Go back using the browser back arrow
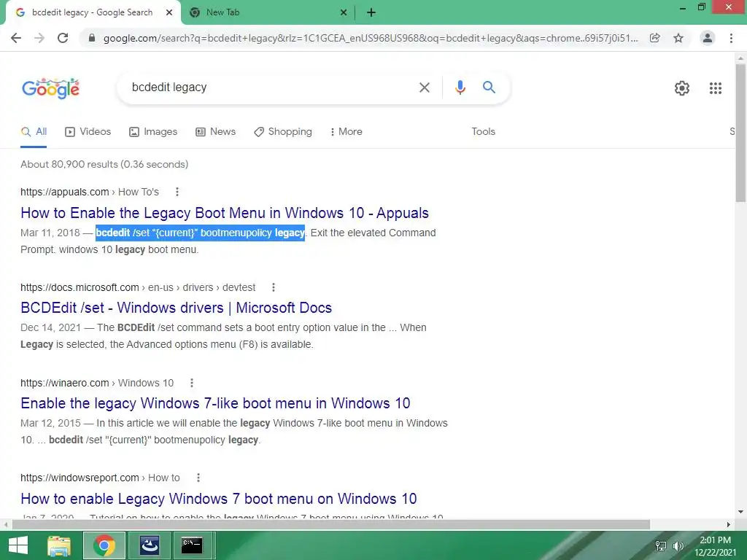Image resolution: width=747 pixels, height=560 pixels. (16, 38)
